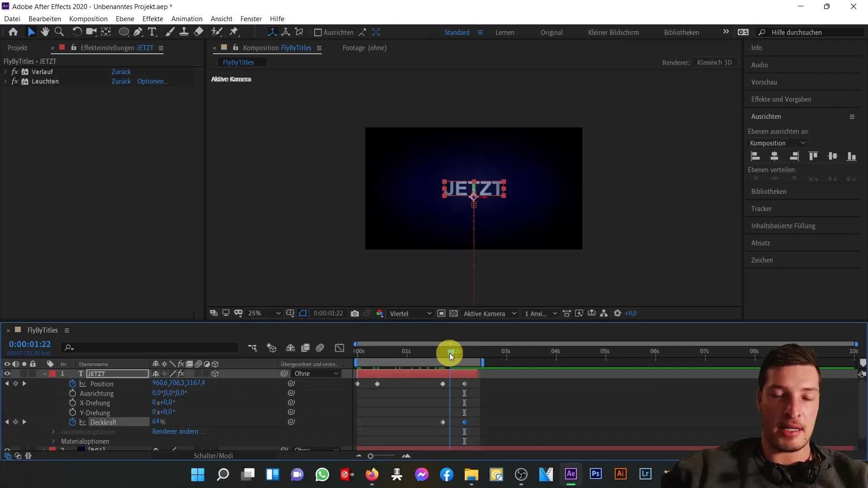Screen dimensions: 868x488
Task: Click Optionen link for Leuchten
Action: 152,81
